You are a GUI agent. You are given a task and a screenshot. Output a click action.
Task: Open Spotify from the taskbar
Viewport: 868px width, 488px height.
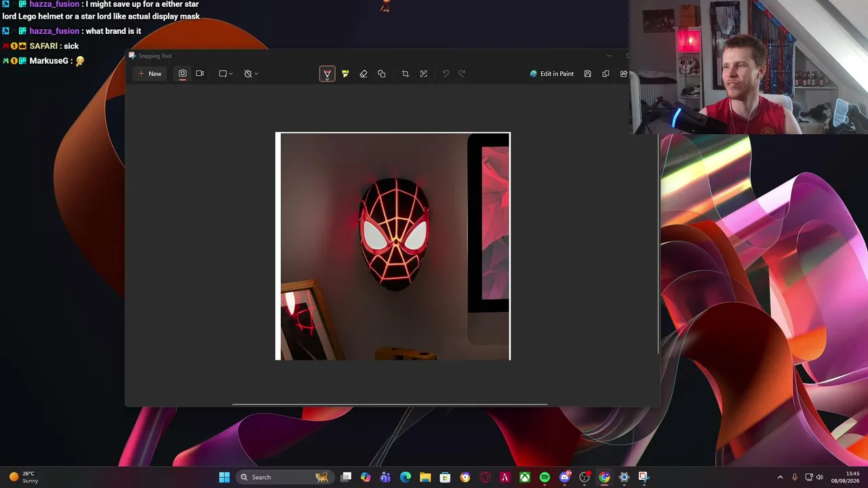pos(545,477)
